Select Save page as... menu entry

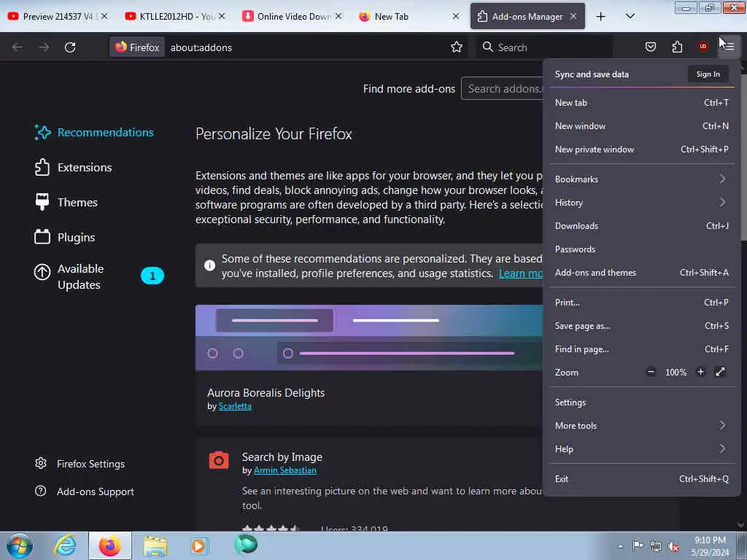pyautogui.click(x=641, y=326)
